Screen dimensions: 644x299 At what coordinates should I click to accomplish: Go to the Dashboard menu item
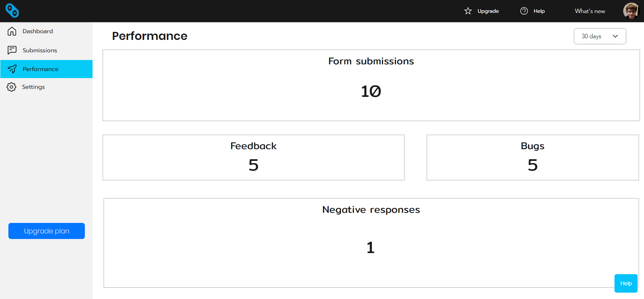coord(38,31)
